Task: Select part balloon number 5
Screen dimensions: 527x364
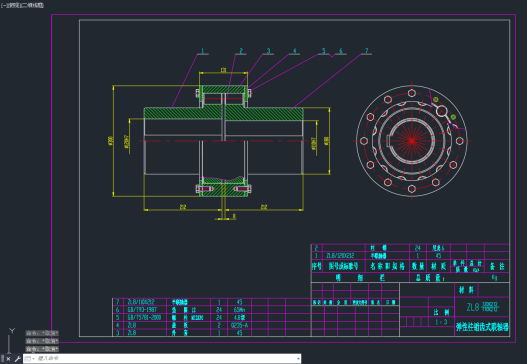Action: [324, 51]
